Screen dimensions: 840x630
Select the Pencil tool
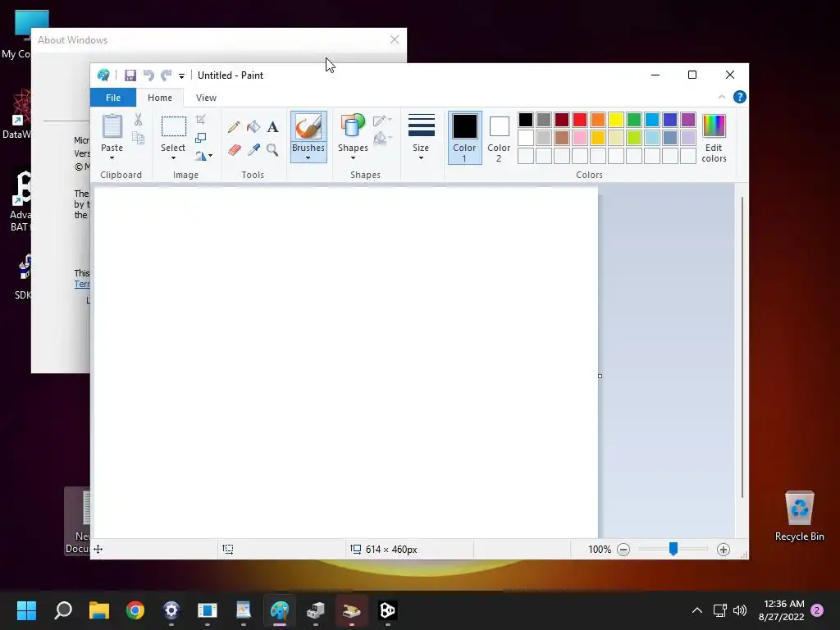[234, 127]
